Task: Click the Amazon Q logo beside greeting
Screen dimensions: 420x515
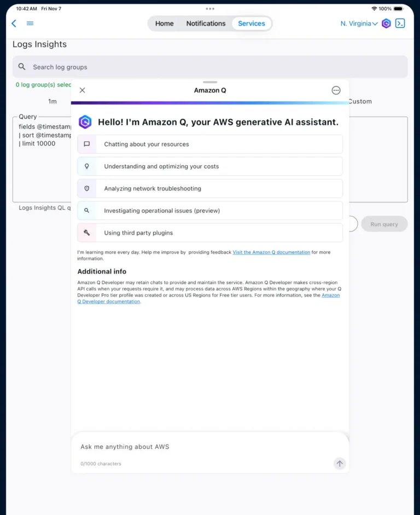Action: (85, 122)
